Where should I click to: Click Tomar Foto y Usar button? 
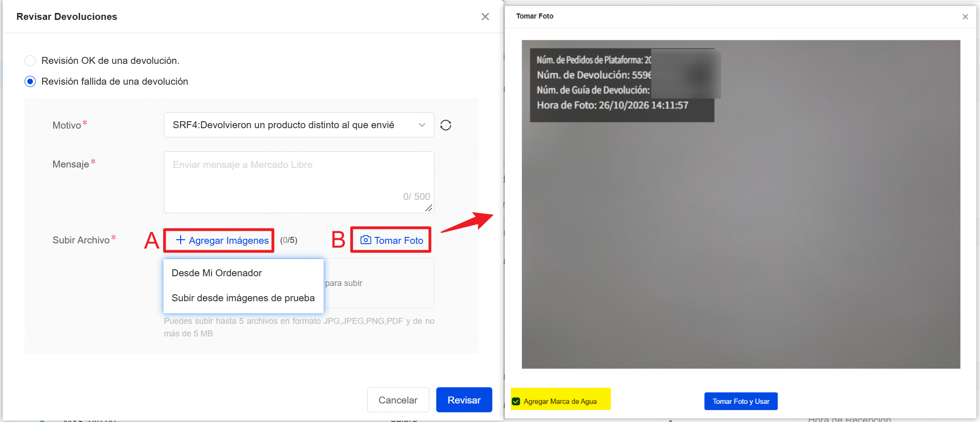[x=741, y=401]
